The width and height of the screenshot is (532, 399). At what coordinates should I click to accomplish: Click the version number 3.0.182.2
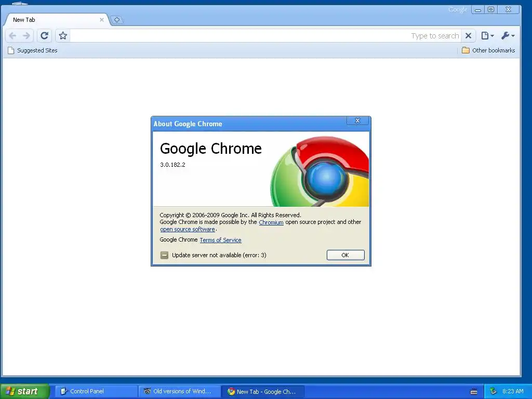(172, 165)
